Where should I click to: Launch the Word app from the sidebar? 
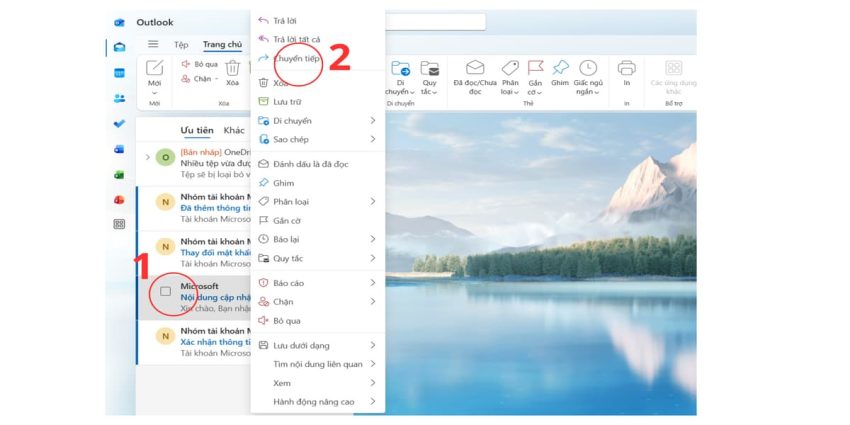pos(119,149)
